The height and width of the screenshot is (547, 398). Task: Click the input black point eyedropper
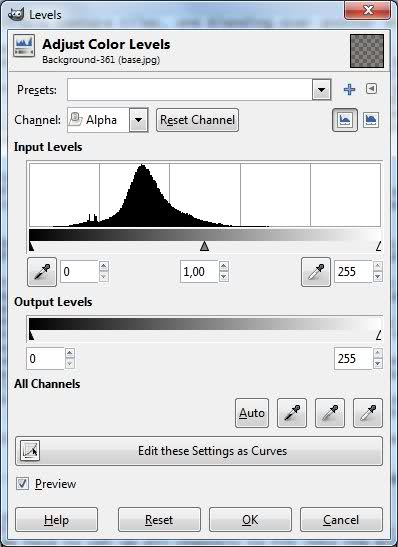click(x=42, y=272)
